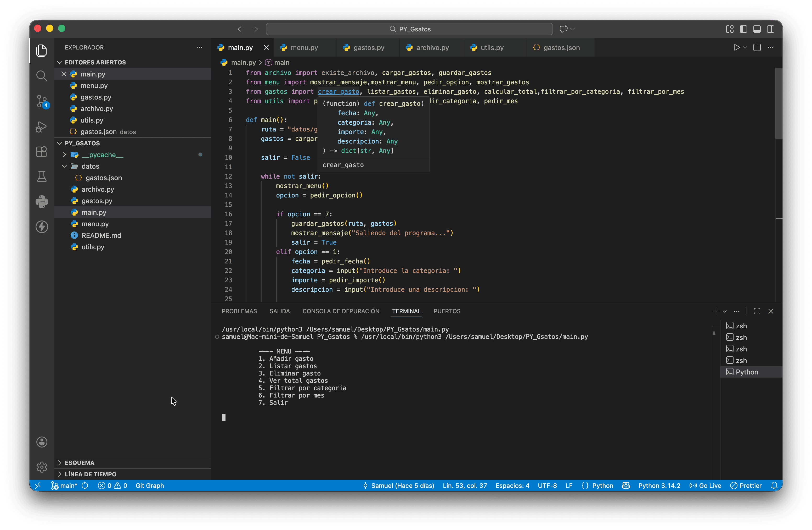The image size is (812, 530).
Task: Expand the ESQUEMA section
Action: [x=80, y=462]
